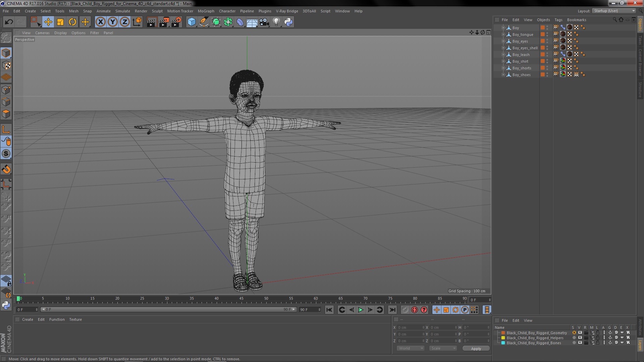Screen dimensions: 644x362
Task: Open the viewport Cameras menu
Action: coord(42,33)
